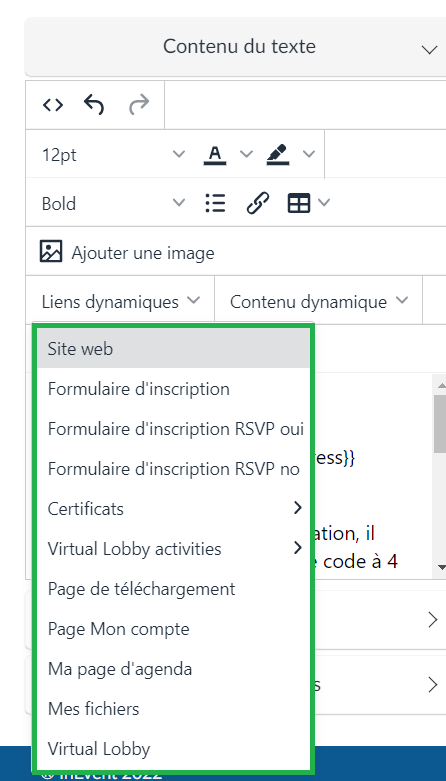Insert a bullet list
Screen dimensions: 446x781
[x=215, y=203]
